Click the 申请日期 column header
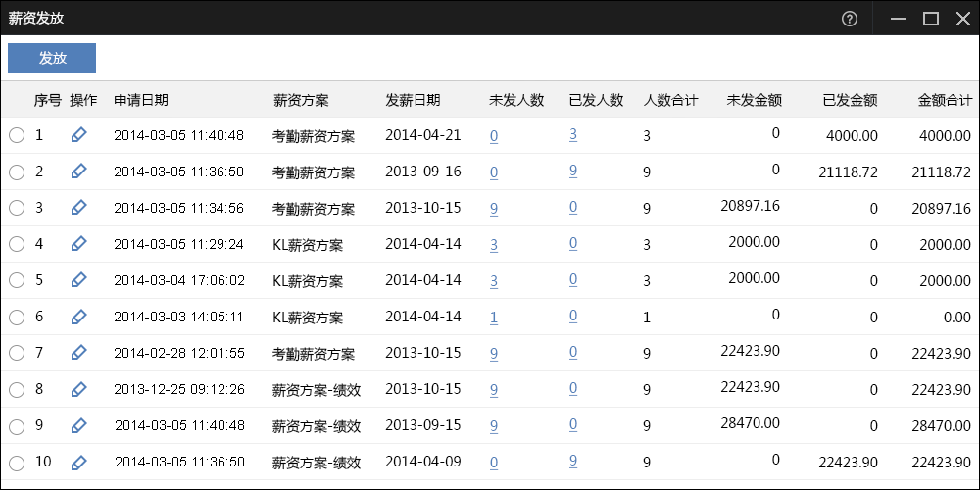The height and width of the screenshot is (490, 980). (x=141, y=100)
